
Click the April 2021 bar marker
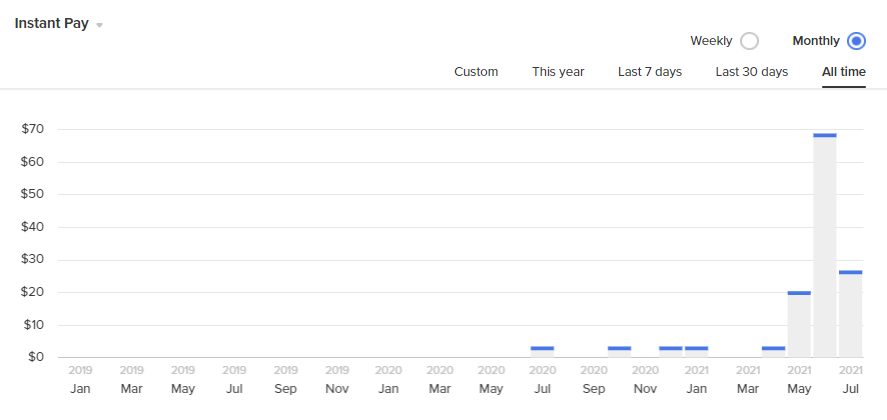[773, 349]
